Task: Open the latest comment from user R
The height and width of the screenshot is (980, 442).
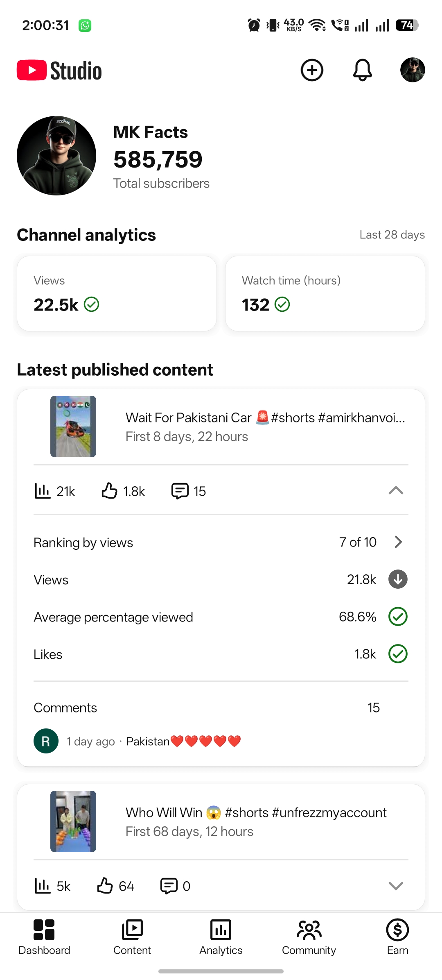Action: click(138, 741)
